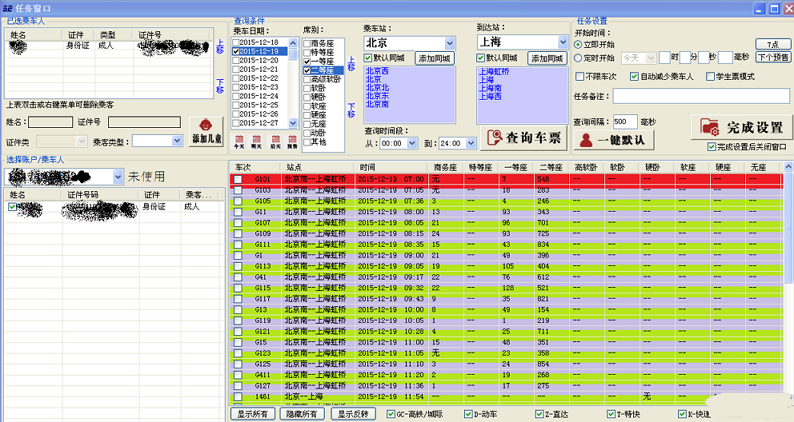Click the 完成设置 folder-gear button
Screen dimensions: 794x422
click(740, 127)
